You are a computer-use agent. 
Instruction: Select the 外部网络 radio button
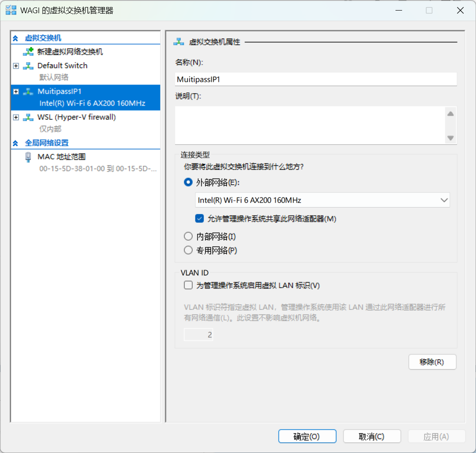(x=188, y=182)
